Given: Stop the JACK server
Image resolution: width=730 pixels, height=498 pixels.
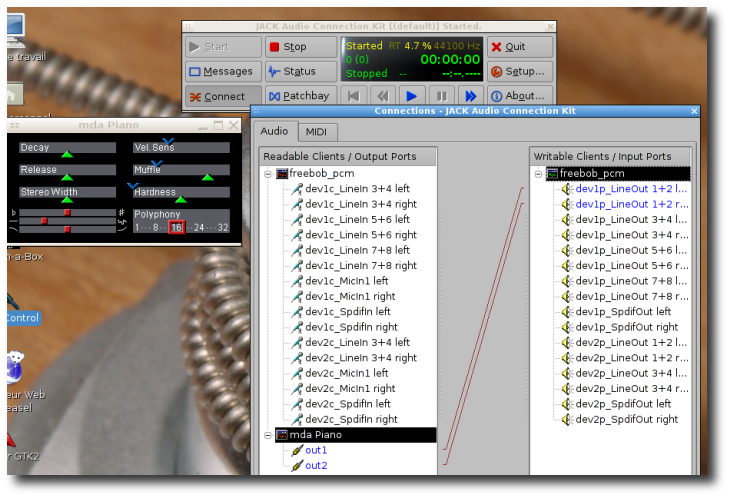Looking at the screenshot, I should pyautogui.click(x=301, y=47).
